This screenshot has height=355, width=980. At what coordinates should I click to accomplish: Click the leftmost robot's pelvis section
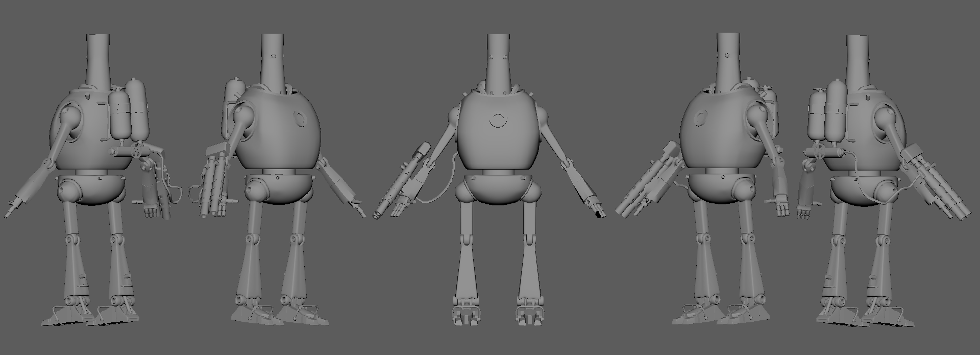[92, 188]
